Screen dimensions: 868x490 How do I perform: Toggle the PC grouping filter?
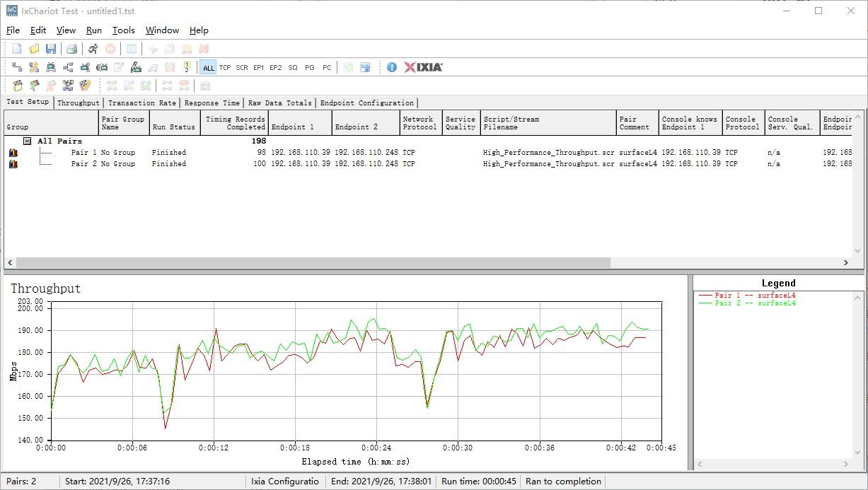(327, 68)
